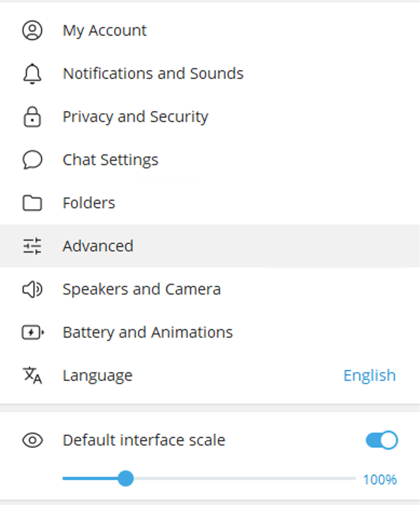Viewport: 420px width, 505px height.
Task: Disable the Default interface scale toggle
Action: pyautogui.click(x=382, y=440)
